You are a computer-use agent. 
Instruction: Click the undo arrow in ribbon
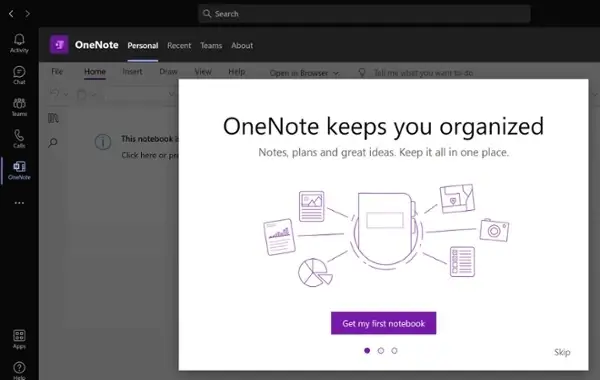(x=55, y=93)
